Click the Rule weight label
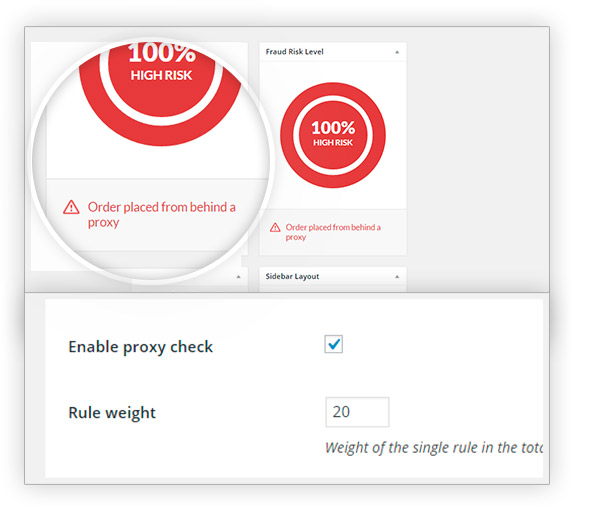Image resolution: width=600 pixels, height=526 pixels. point(112,413)
